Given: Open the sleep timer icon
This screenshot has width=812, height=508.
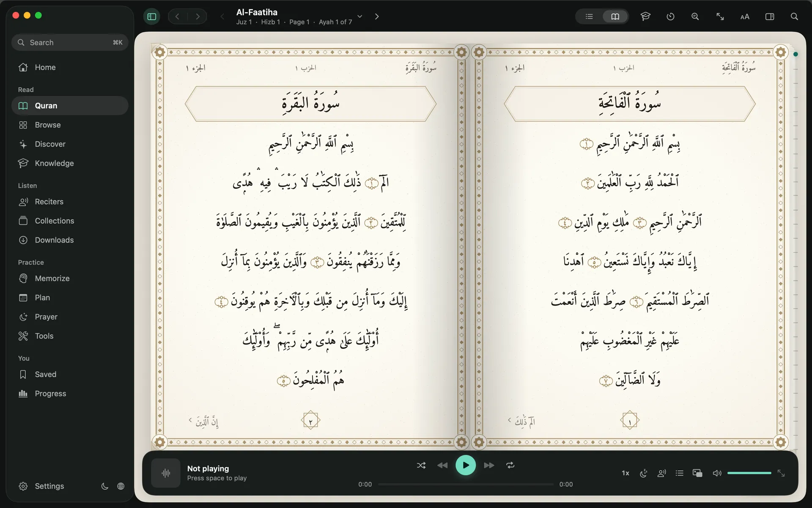Looking at the screenshot, I should pyautogui.click(x=644, y=473).
